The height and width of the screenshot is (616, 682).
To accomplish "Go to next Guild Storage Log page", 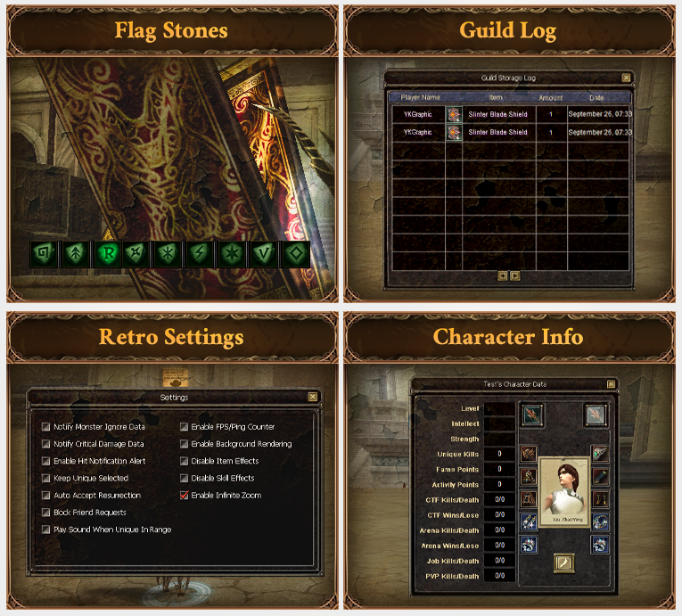I will point(515,275).
